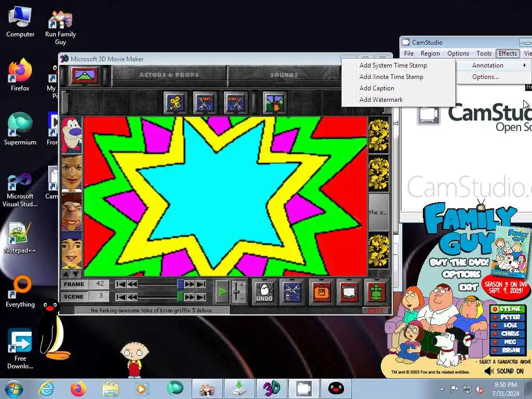Pick the big-nosed man actor thumbnail
532x399 pixels.
click(x=72, y=212)
